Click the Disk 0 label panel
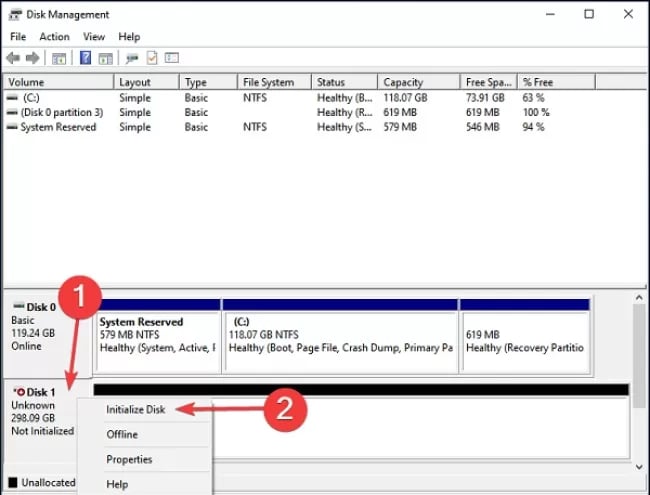 47,336
